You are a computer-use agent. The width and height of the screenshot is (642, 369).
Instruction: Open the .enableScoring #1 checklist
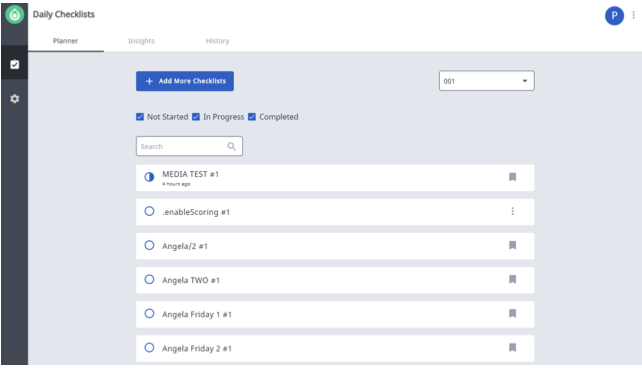(335, 212)
